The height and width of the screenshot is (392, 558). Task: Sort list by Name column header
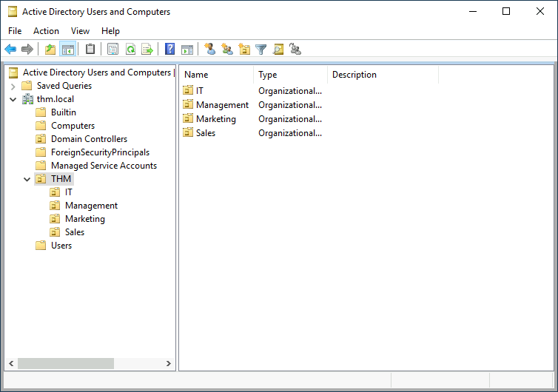click(x=216, y=75)
